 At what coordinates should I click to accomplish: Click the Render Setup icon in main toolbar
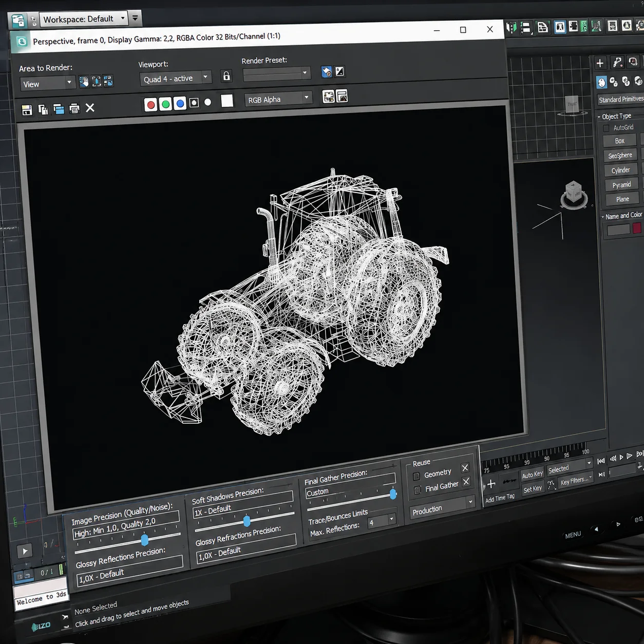[x=613, y=25]
